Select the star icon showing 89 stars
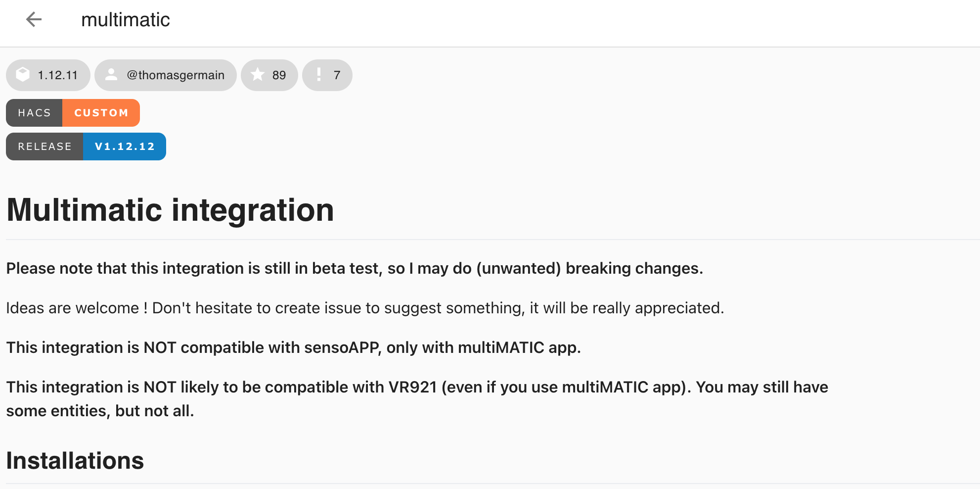This screenshot has height=489, width=980. [258, 75]
